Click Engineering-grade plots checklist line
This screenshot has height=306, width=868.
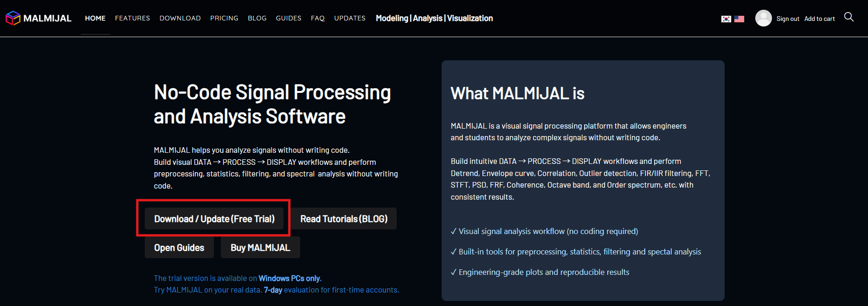[540, 272]
